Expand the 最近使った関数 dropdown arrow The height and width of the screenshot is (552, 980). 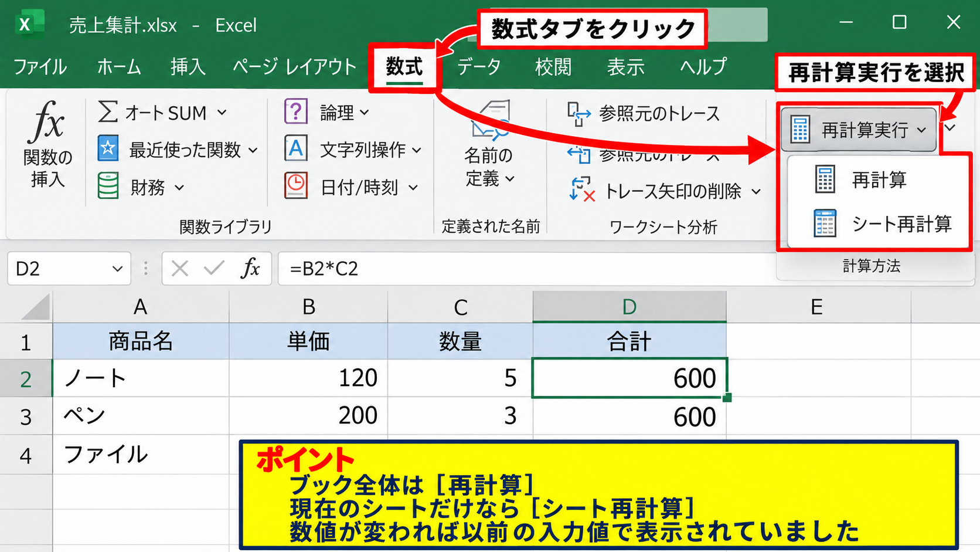253,151
